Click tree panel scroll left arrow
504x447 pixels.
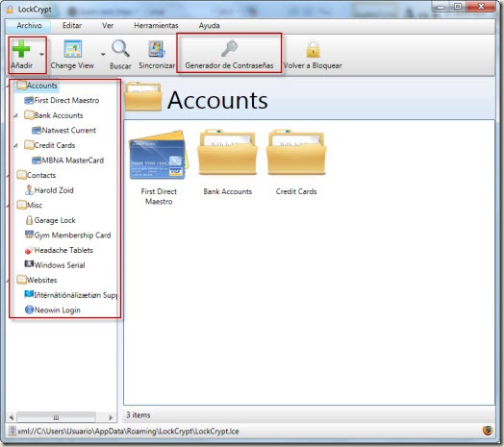[12, 417]
